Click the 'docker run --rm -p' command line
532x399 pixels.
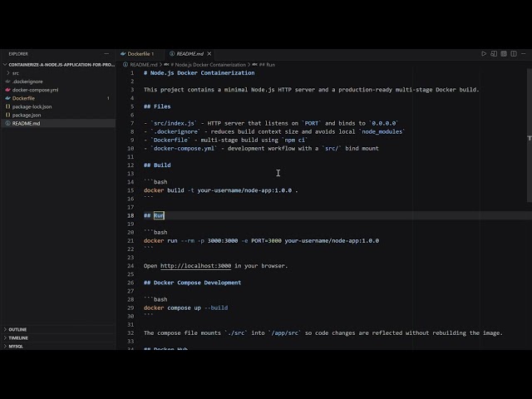point(261,241)
